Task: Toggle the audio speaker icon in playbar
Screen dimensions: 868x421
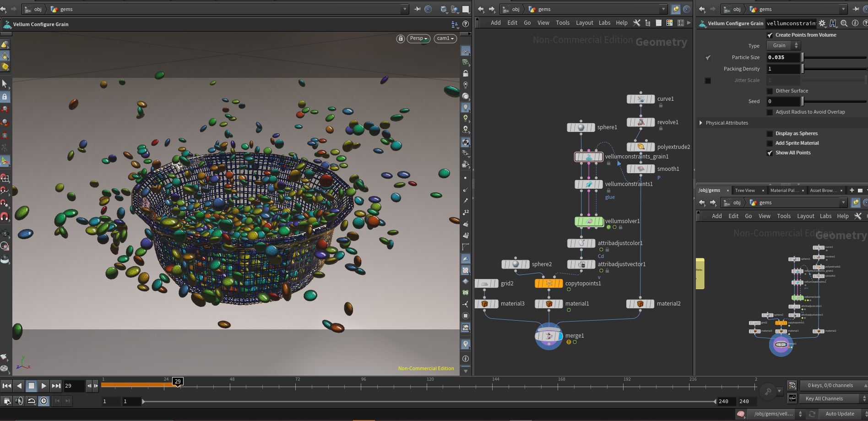Action: [19, 401]
